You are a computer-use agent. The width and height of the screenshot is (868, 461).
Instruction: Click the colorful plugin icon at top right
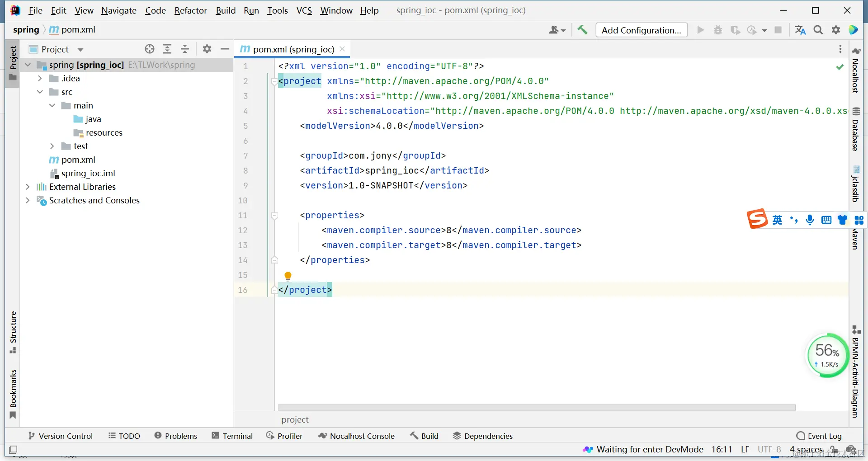tap(854, 30)
